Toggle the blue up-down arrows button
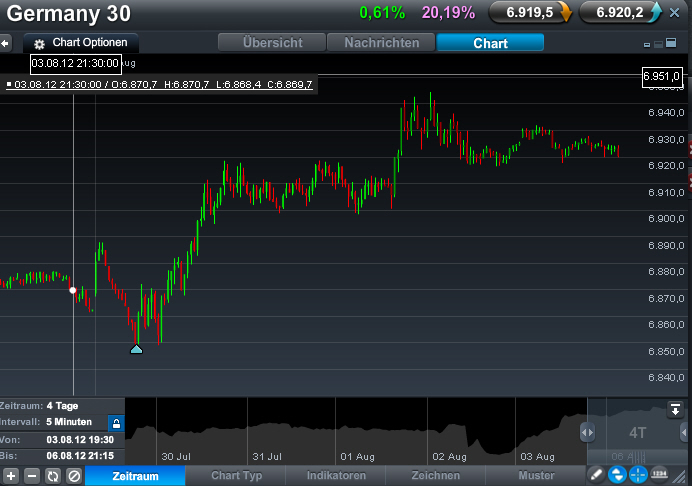 click(x=617, y=475)
